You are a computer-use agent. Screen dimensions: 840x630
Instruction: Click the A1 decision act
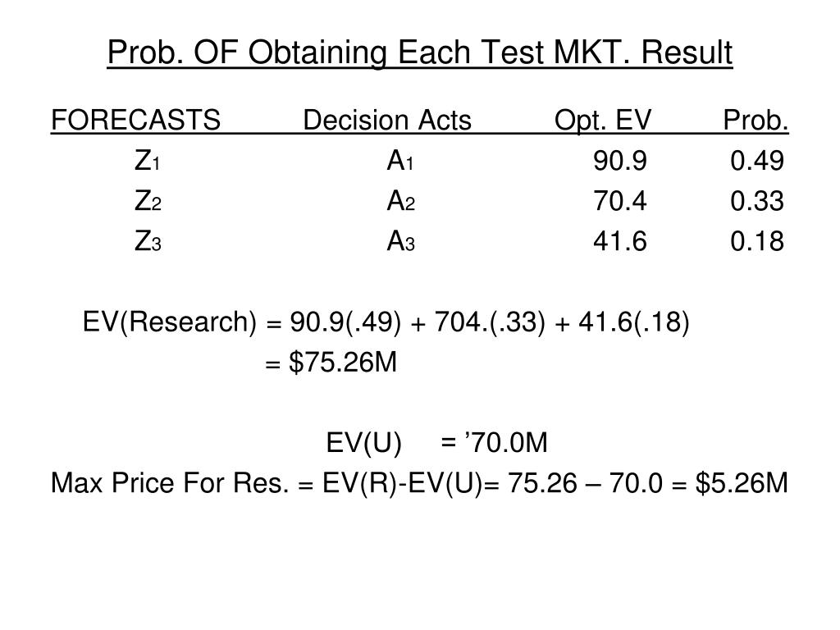pos(400,160)
